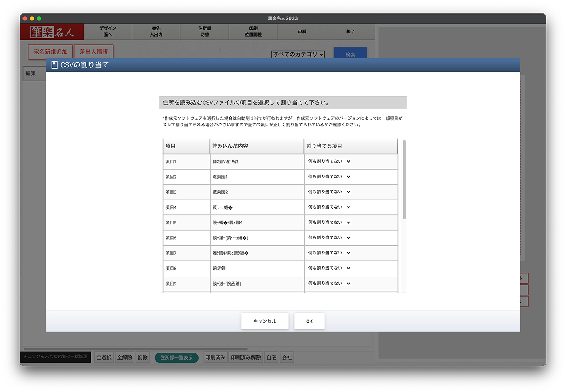The width and height of the screenshot is (566, 392).
Task: Click the horizontal scrollbar in main window
Action: coord(136,349)
